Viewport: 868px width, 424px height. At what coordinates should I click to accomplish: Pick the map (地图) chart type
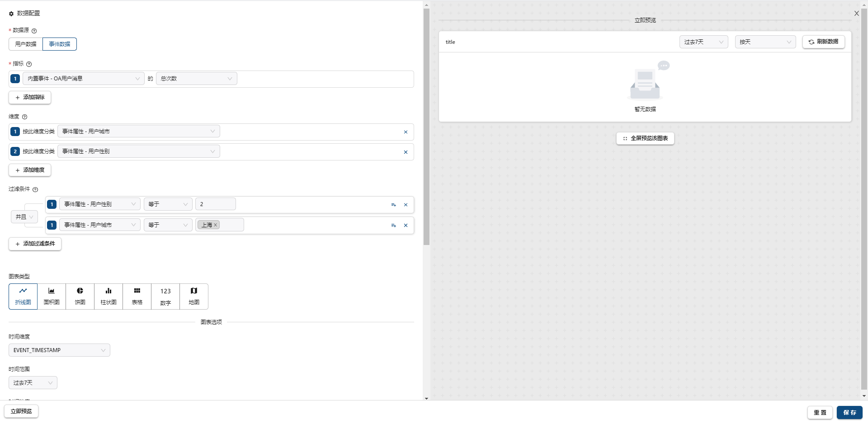(194, 296)
